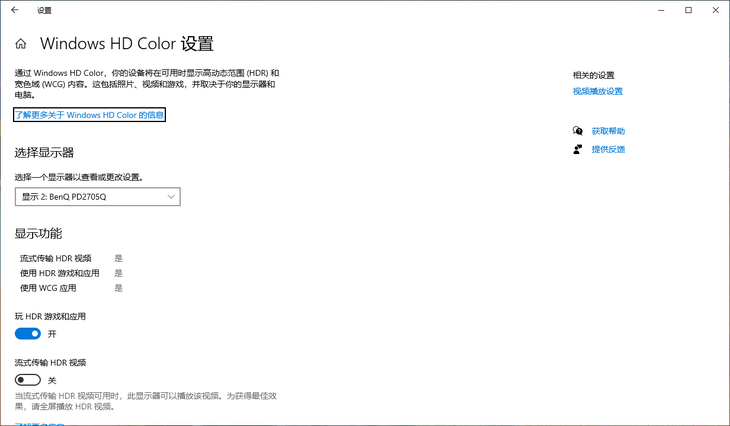
Task: Click the 设置 title in the title bar
Action: tap(44, 10)
